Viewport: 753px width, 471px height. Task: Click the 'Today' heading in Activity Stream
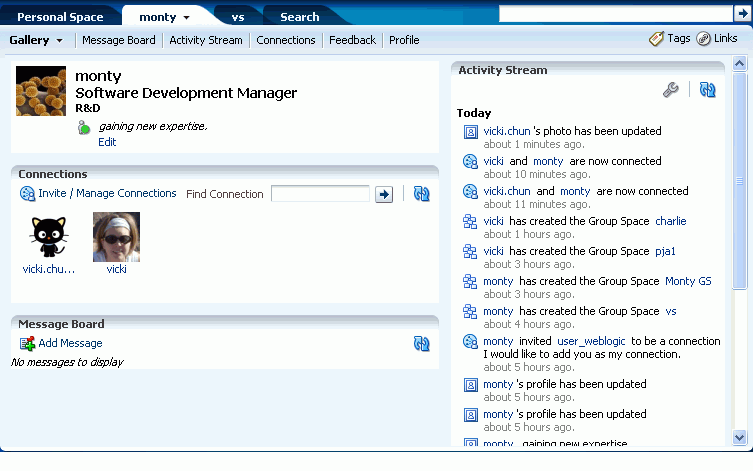[474, 113]
